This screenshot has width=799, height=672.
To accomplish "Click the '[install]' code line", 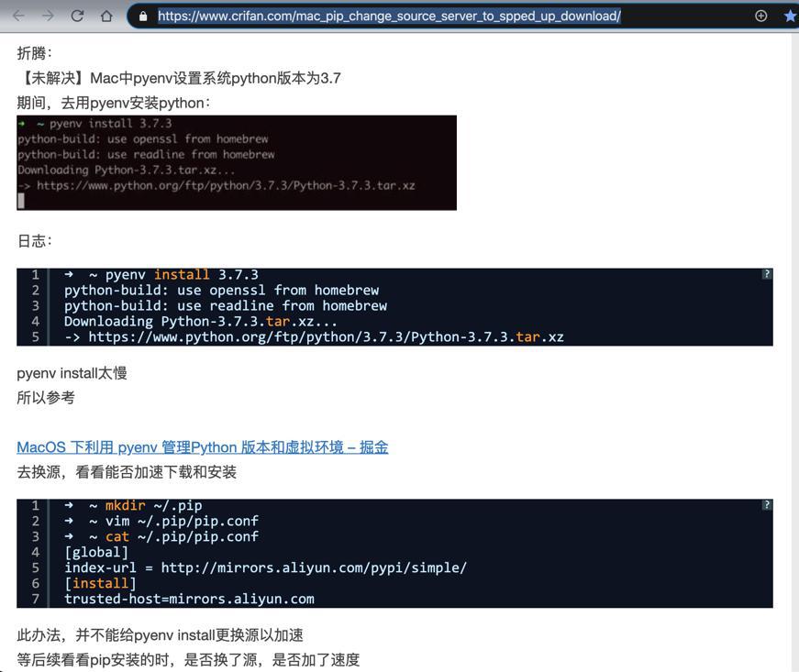I will point(100,583).
